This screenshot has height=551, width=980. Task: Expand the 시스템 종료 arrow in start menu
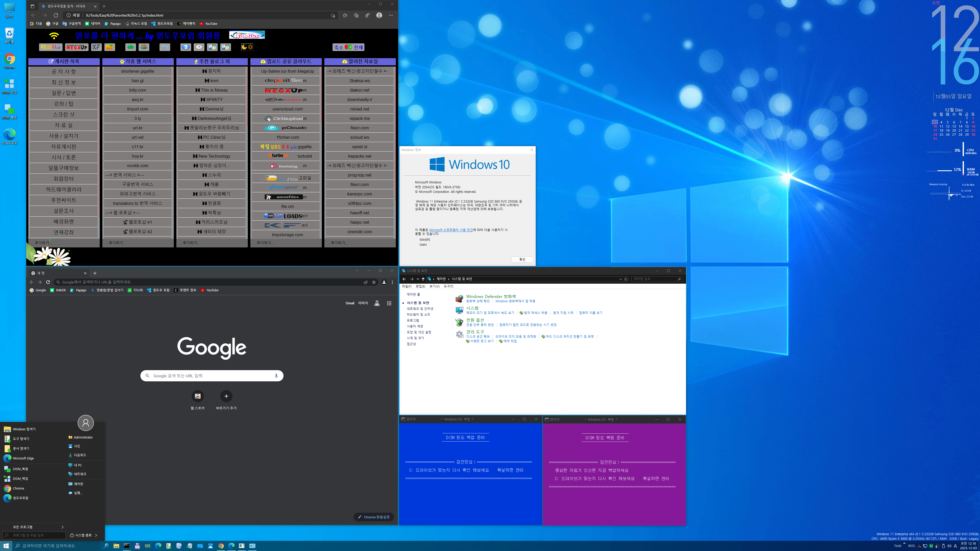click(x=96, y=535)
